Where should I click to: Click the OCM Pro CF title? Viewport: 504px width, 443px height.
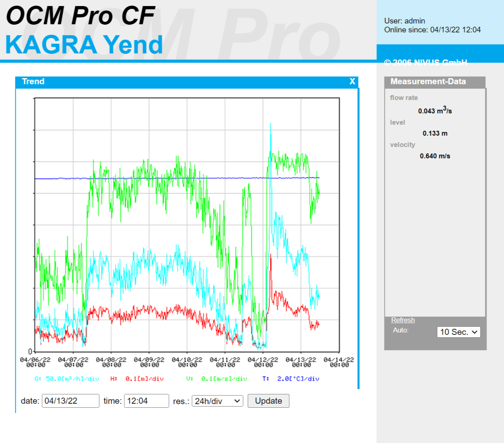(x=80, y=16)
